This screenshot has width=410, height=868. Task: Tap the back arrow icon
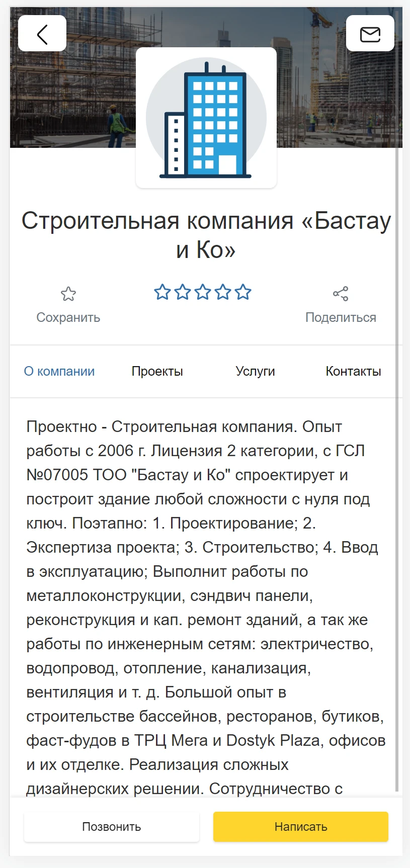point(42,34)
